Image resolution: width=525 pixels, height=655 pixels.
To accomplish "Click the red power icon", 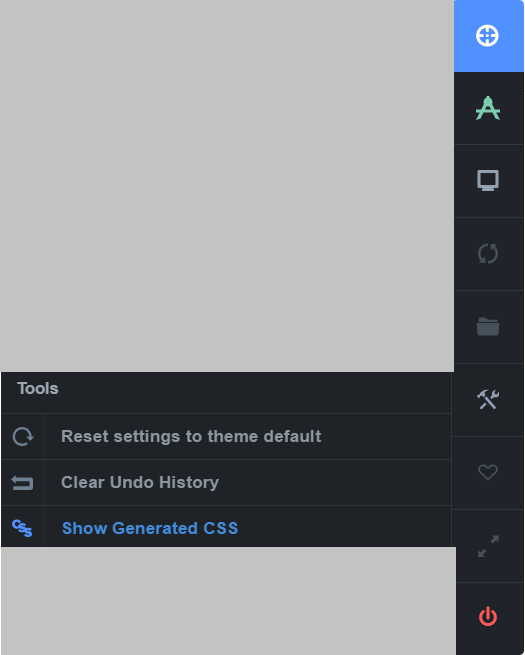I will (x=488, y=617).
